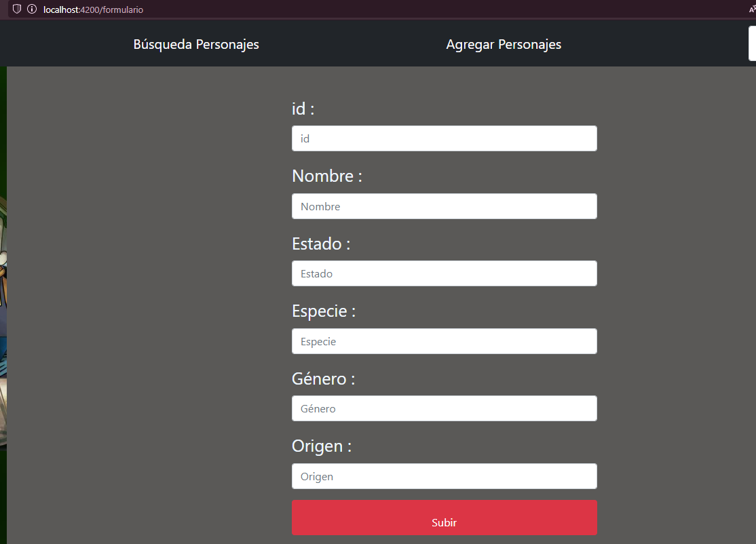
Task: Click the cartoon background image strip
Action: [3, 305]
